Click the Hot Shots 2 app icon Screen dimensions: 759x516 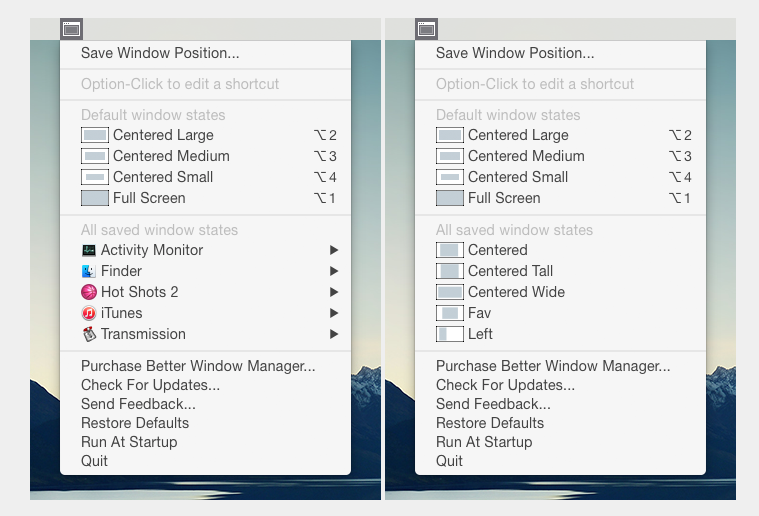point(89,292)
